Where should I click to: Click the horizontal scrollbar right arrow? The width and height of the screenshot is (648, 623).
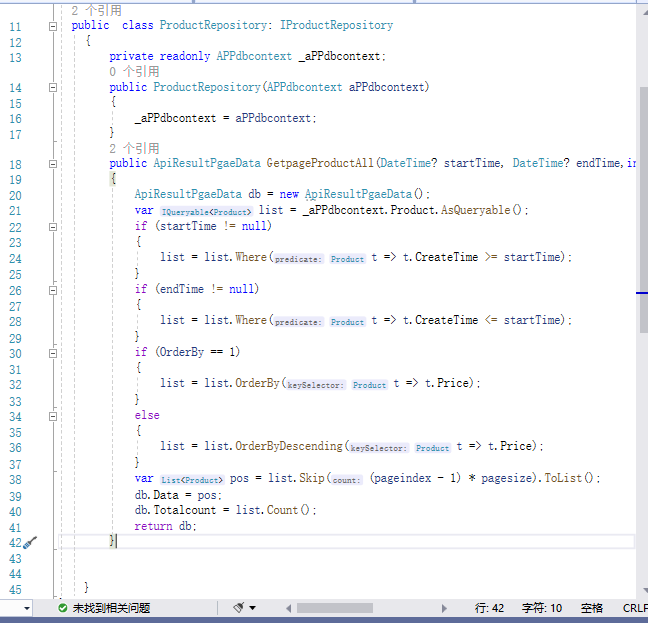point(444,608)
